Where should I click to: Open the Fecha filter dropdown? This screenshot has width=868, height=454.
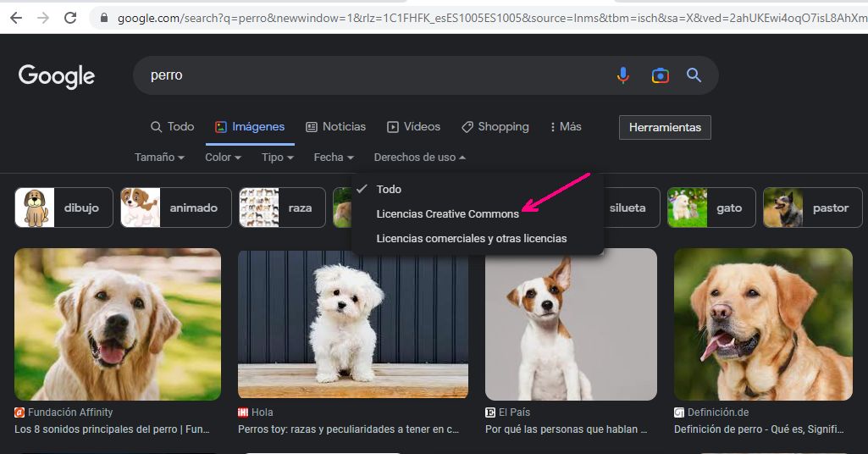(334, 158)
